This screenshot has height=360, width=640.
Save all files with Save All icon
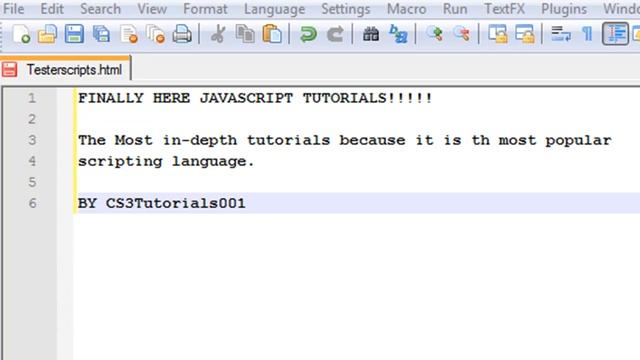[x=101, y=34]
